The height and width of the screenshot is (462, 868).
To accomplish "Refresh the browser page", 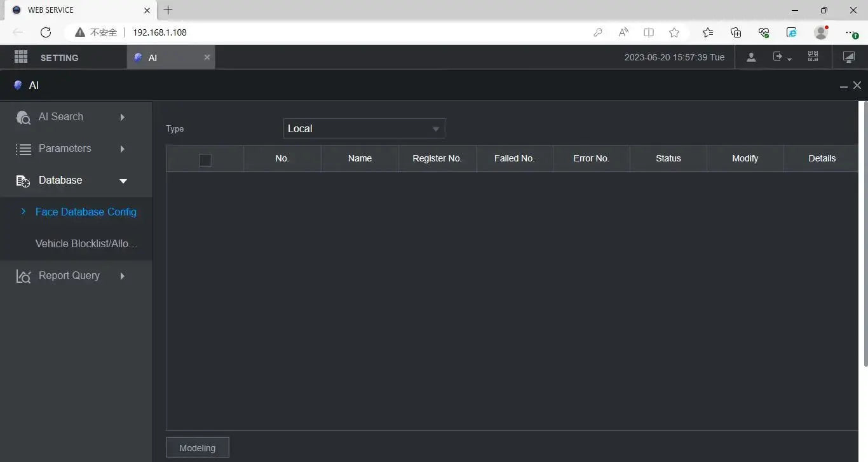I will [46, 32].
